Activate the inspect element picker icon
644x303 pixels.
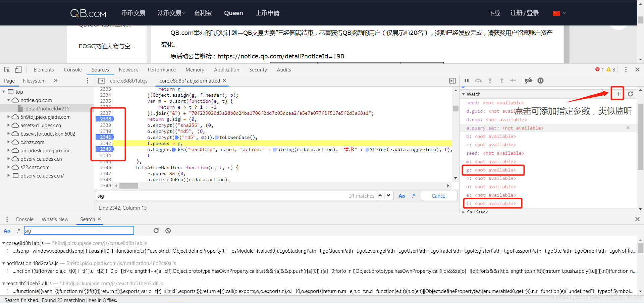point(7,69)
